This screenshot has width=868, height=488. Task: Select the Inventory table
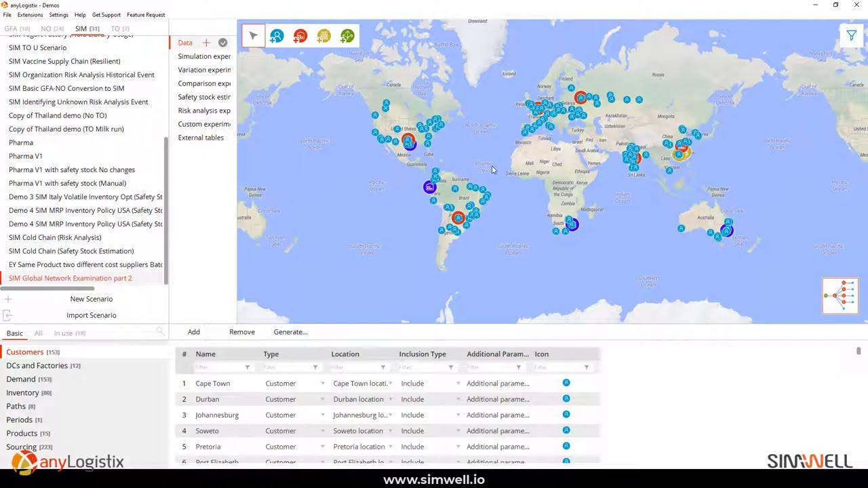pyautogui.click(x=28, y=393)
